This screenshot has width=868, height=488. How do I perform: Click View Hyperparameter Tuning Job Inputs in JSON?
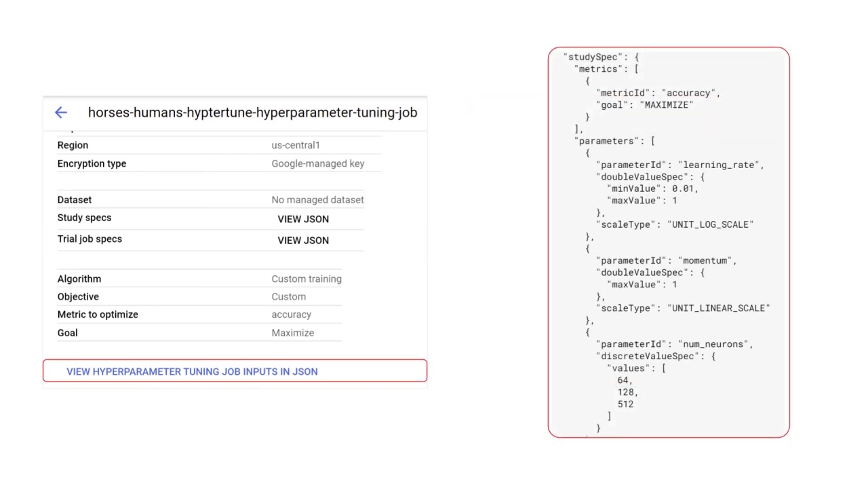[192, 371]
